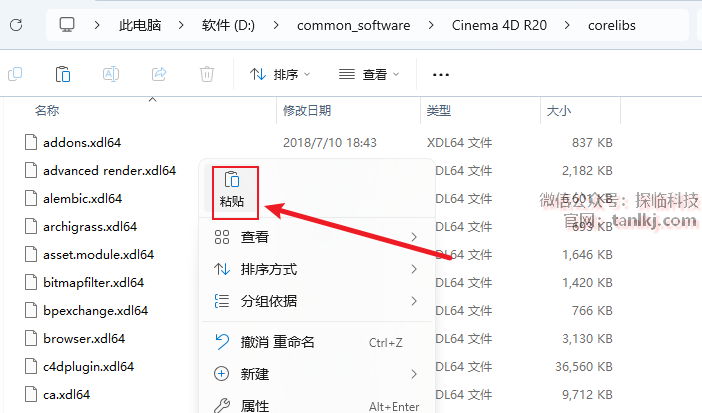702x413 pixels.
Task: Open 新建 submenu in context menu
Action: [317, 374]
